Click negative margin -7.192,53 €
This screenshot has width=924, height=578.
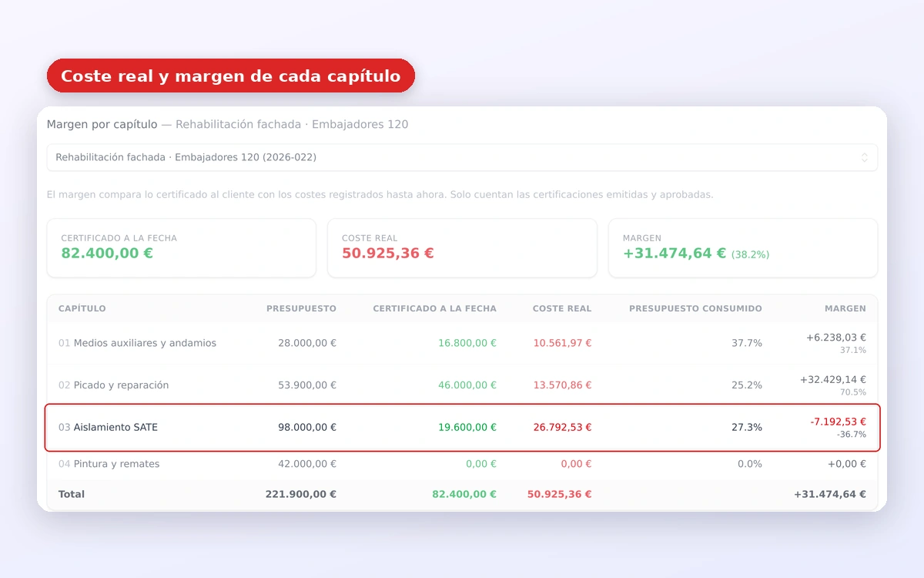838,422
